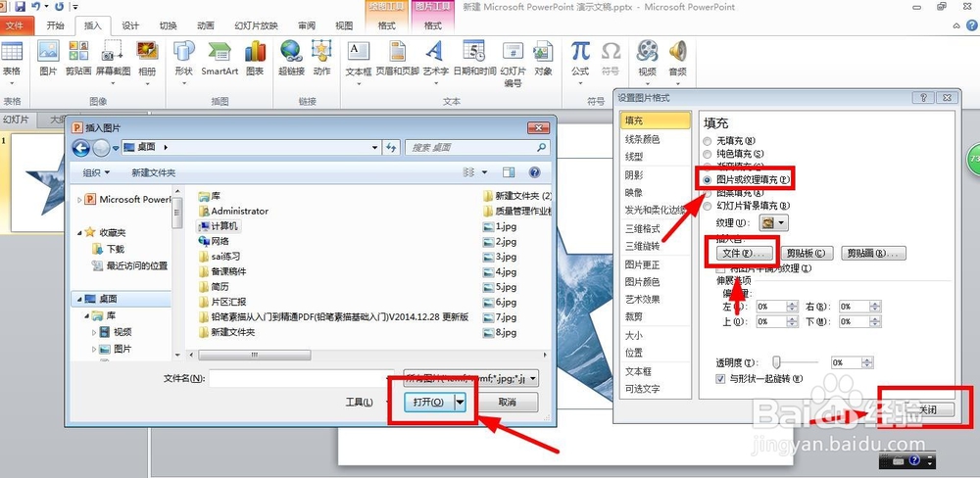The width and height of the screenshot is (980, 478).
Task: Select 纯色填充 radio option
Action: pyautogui.click(x=708, y=153)
